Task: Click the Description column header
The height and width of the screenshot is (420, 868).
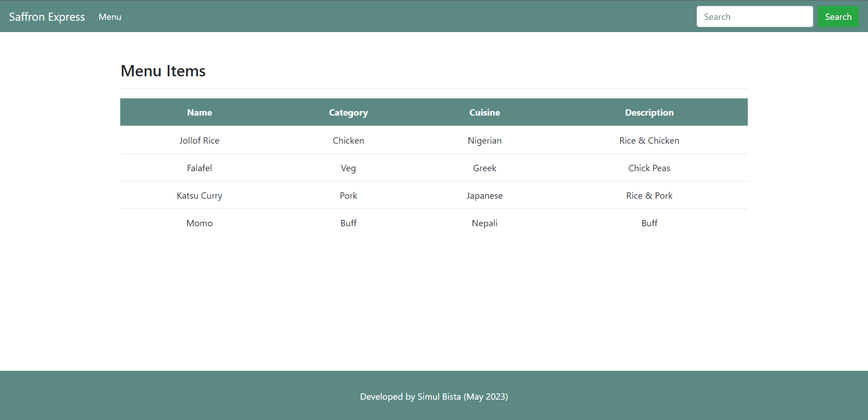Action: [x=649, y=112]
